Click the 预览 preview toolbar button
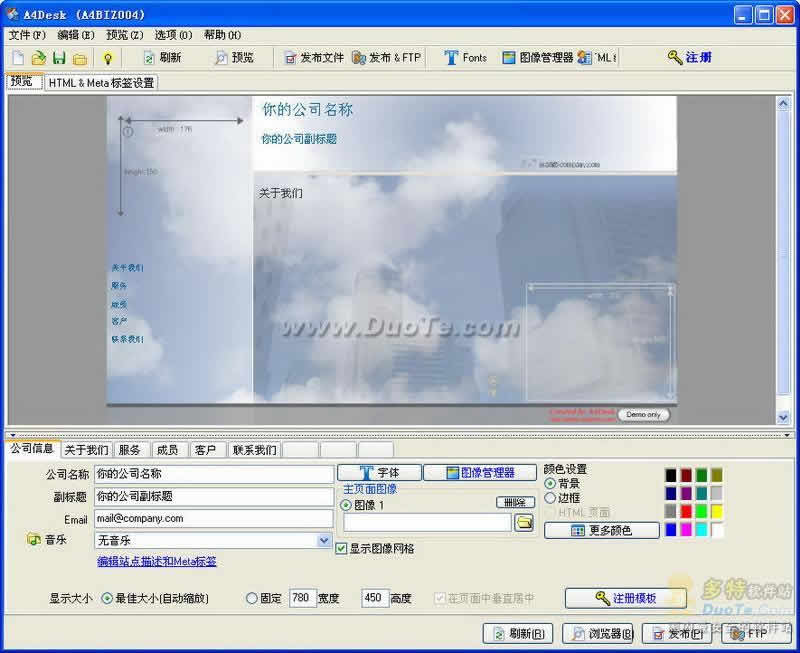800x653 pixels. 234,58
